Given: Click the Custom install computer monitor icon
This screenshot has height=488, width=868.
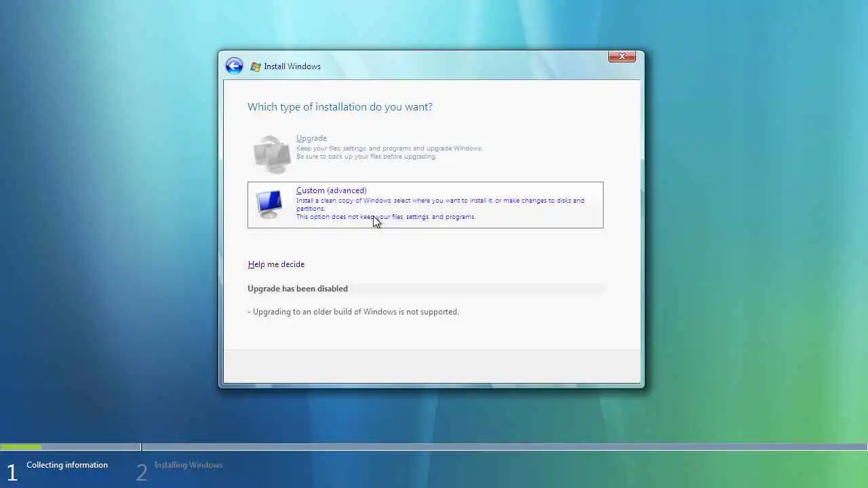Looking at the screenshot, I should (270, 204).
